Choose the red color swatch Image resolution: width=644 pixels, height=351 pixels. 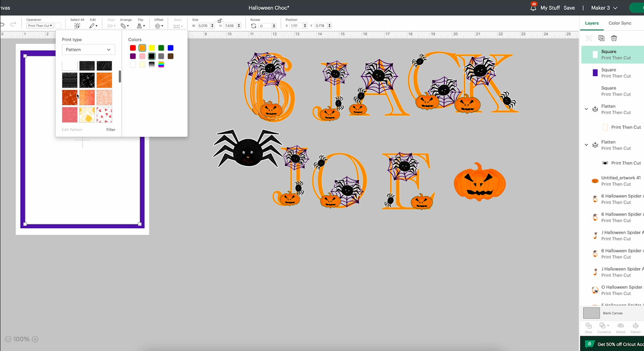(x=133, y=48)
